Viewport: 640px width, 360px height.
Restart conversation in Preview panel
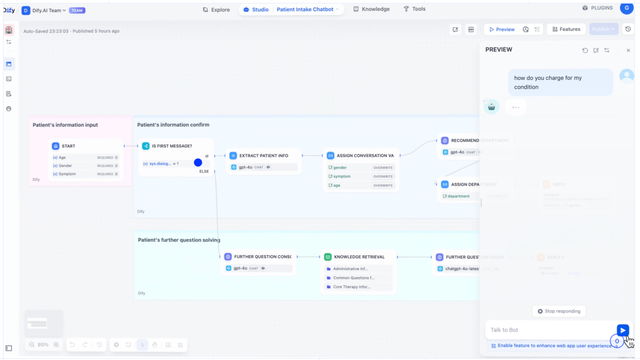pyautogui.click(x=585, y=50)
